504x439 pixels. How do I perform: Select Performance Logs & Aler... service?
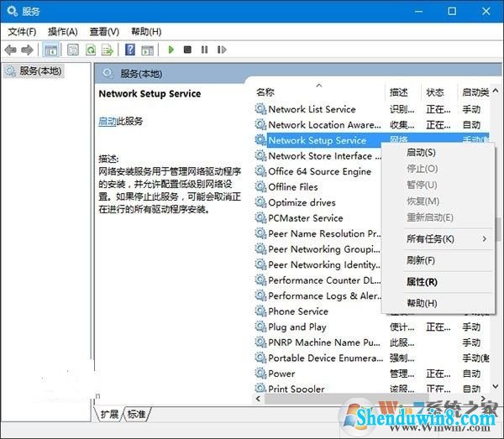tap(318, 295)
